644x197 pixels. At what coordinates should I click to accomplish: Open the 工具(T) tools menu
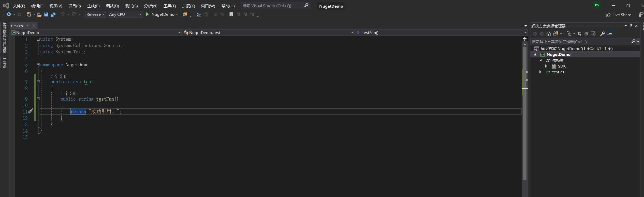coord(170,6)
